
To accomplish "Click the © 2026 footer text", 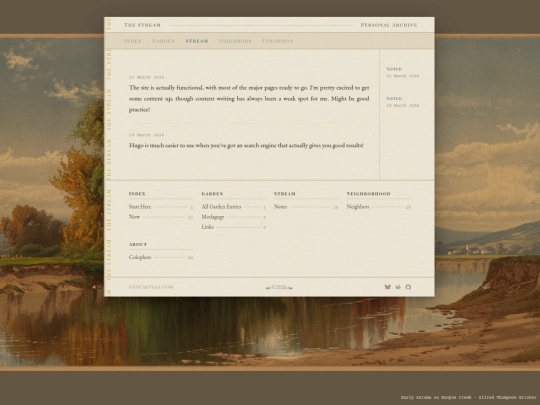I will tap(279, 287).
